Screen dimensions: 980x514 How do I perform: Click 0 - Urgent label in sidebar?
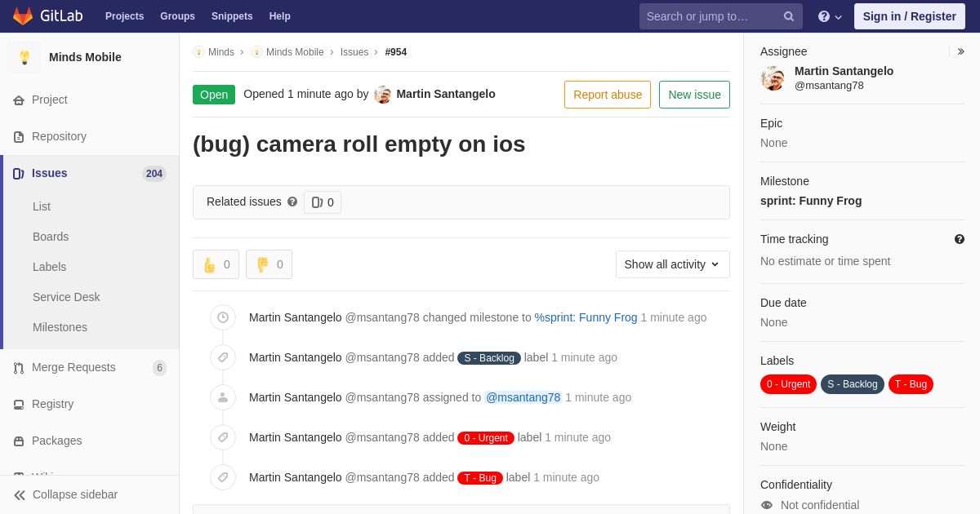click(788, 384)
